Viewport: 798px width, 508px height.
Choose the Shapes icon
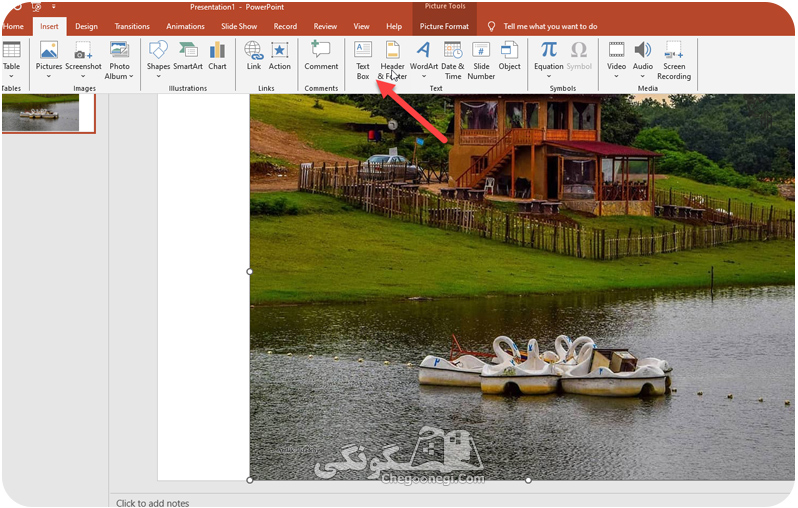pos(158,50)
